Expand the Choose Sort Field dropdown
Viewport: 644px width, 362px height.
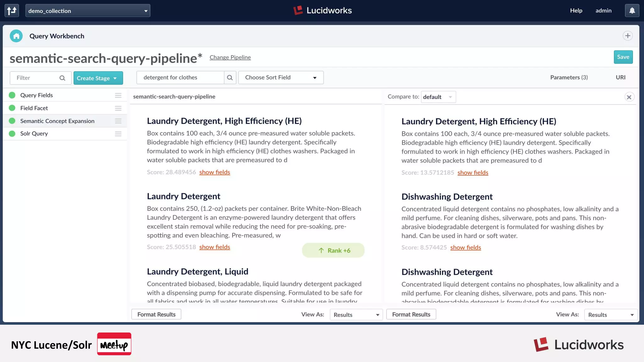(x=281, y=78)
